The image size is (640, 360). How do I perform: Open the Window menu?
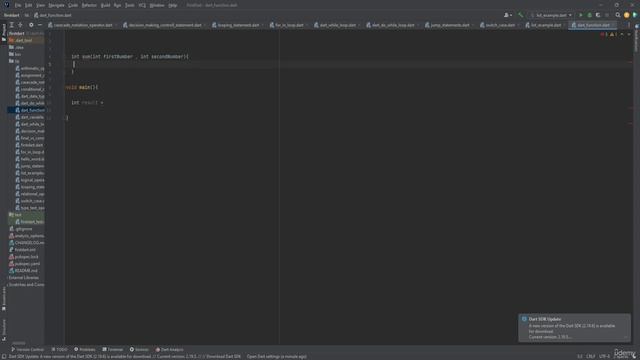(157, 5)
